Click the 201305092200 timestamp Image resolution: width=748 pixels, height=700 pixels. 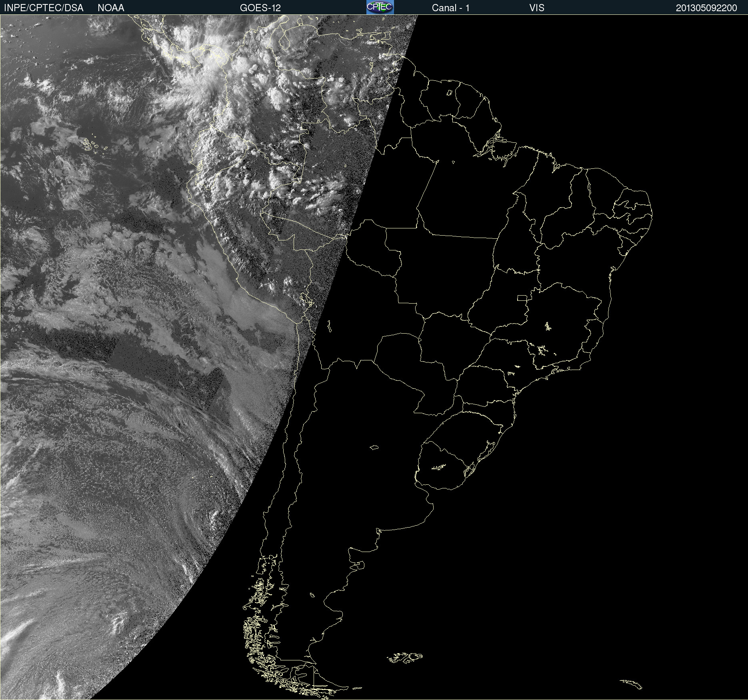[706, 8]
